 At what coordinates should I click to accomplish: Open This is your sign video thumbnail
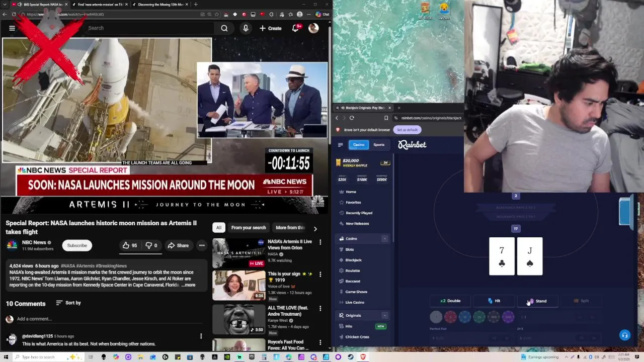238,285
